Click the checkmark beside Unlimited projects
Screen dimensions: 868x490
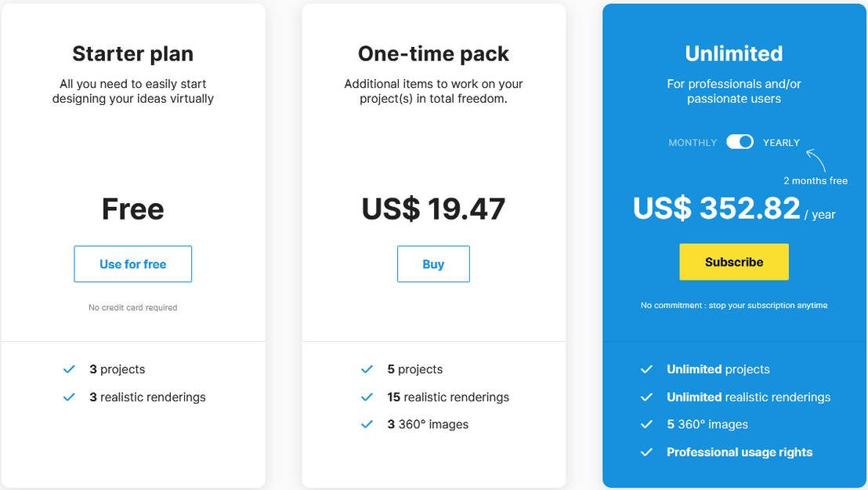click(x=646, y=369)
